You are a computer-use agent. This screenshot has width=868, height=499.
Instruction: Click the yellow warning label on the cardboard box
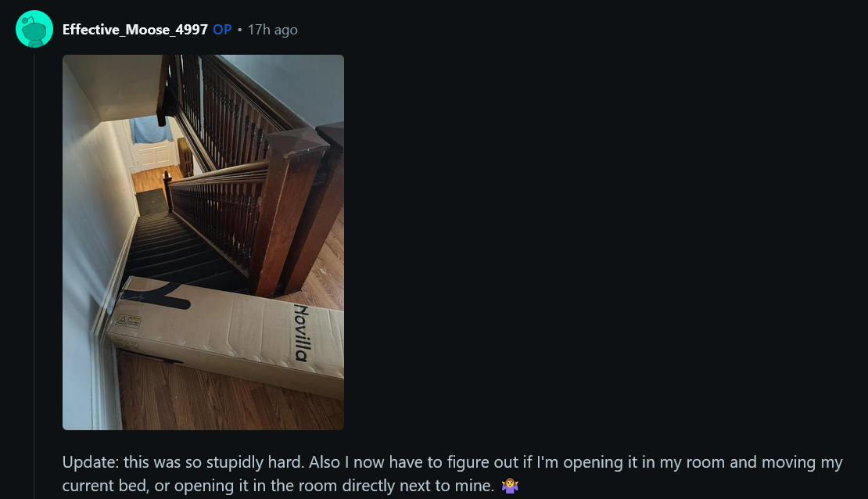(x=129, y=321)
